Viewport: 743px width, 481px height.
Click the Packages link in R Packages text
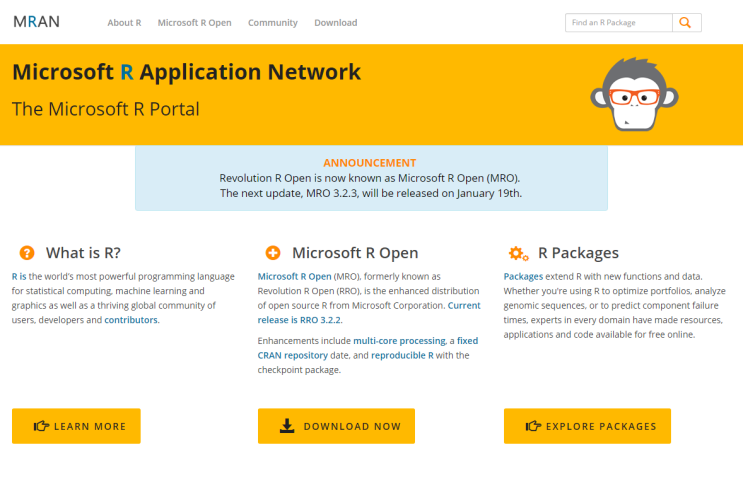pyautogui.click(x=523, y=276)
